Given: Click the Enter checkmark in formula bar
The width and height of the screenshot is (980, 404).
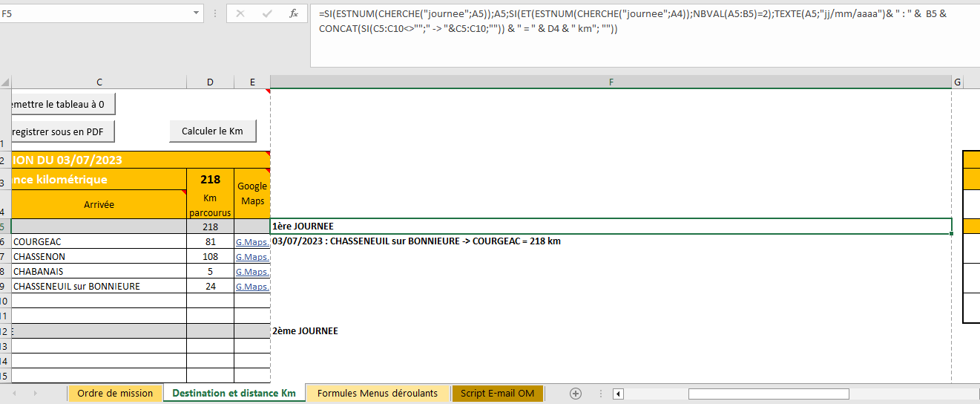Looking at the screenshot, I should point(267,13).
